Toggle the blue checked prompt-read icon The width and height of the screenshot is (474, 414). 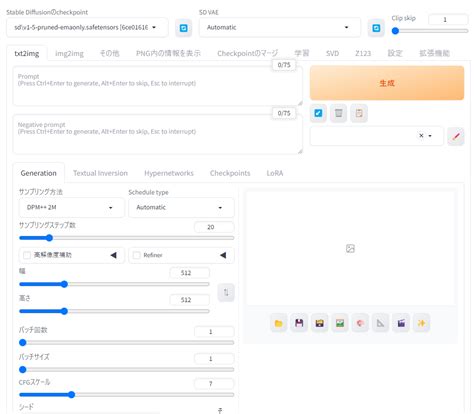[318, 113]
